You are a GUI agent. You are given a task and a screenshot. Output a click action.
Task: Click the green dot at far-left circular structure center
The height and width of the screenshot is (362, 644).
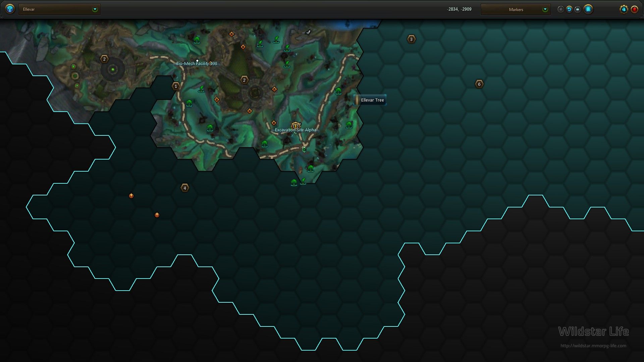pyautogui.click(x=113, y=70)
